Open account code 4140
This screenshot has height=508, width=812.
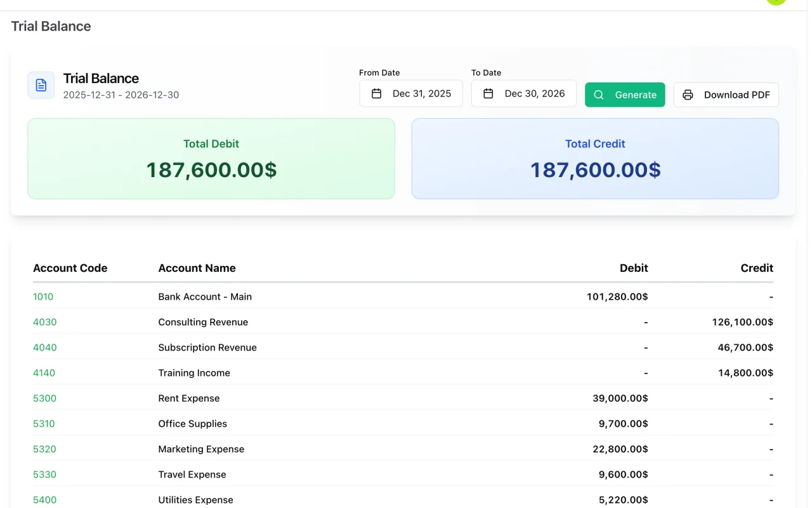[x=44, y=373]
